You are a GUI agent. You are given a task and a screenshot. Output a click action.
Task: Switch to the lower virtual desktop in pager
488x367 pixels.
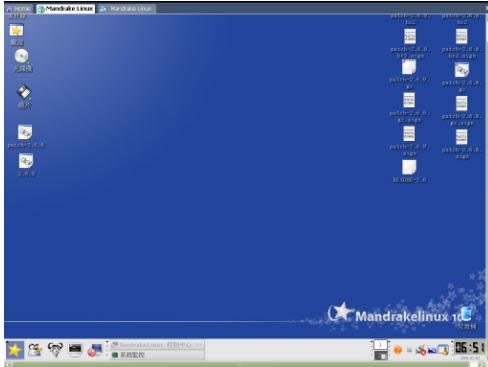(x=380, y=355)
